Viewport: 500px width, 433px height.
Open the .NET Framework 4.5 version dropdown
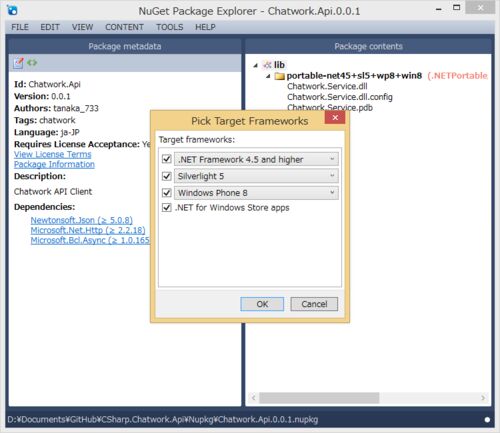256,159
